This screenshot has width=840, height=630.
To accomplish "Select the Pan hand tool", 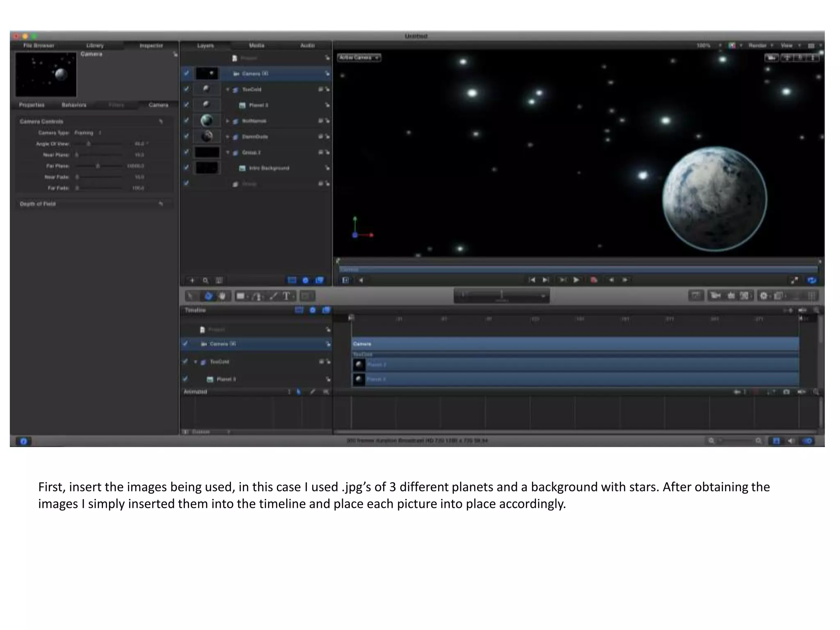I will pyautogui.click(x=222, y=296).
